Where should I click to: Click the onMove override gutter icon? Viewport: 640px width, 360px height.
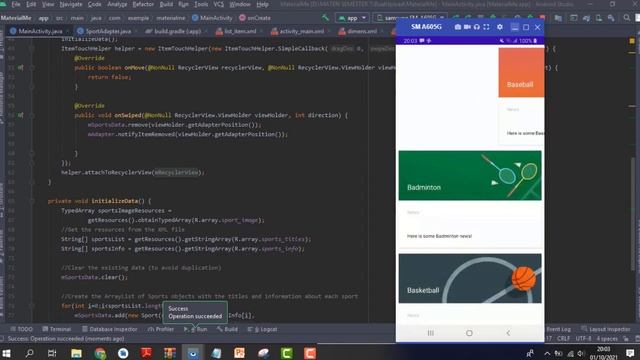click(x=20, y=67)
